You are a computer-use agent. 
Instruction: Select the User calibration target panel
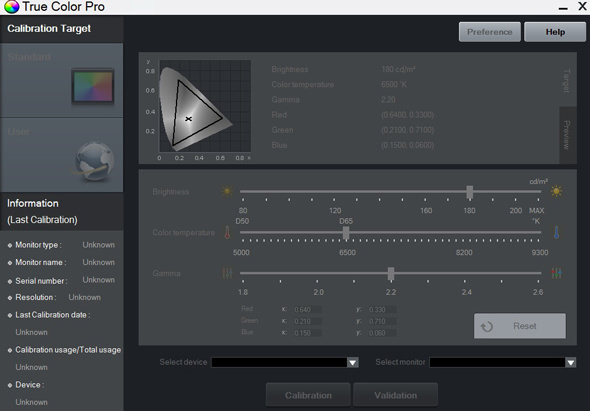click(61, 155)
